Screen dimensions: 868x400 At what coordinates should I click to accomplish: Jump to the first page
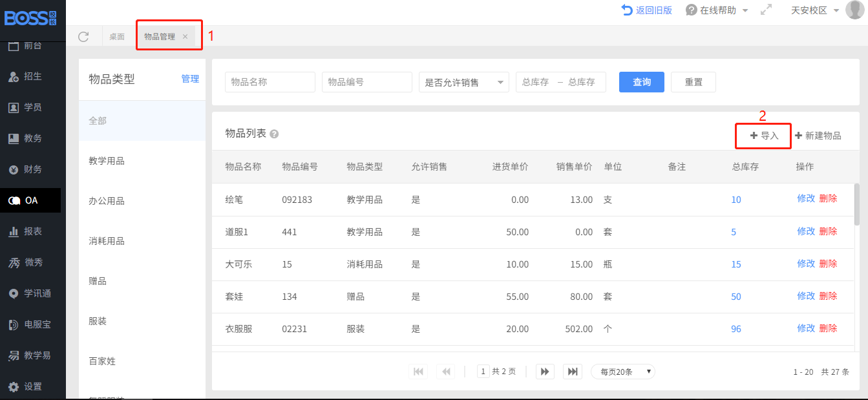[x=418, y=372]
